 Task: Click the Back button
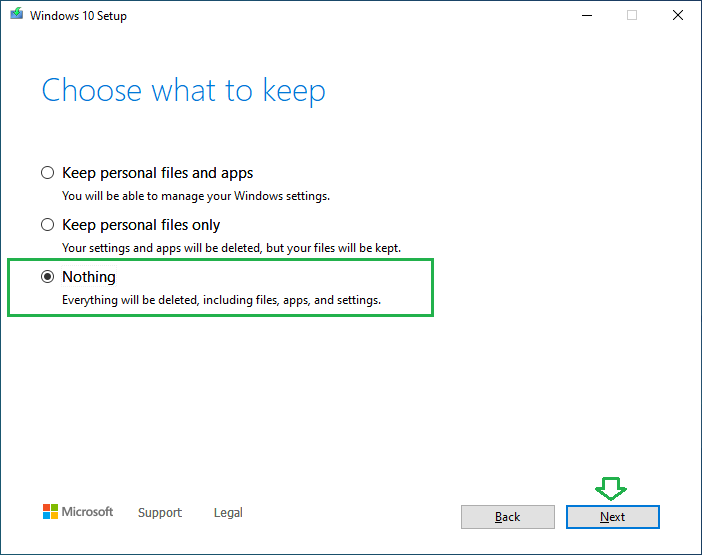508,517
